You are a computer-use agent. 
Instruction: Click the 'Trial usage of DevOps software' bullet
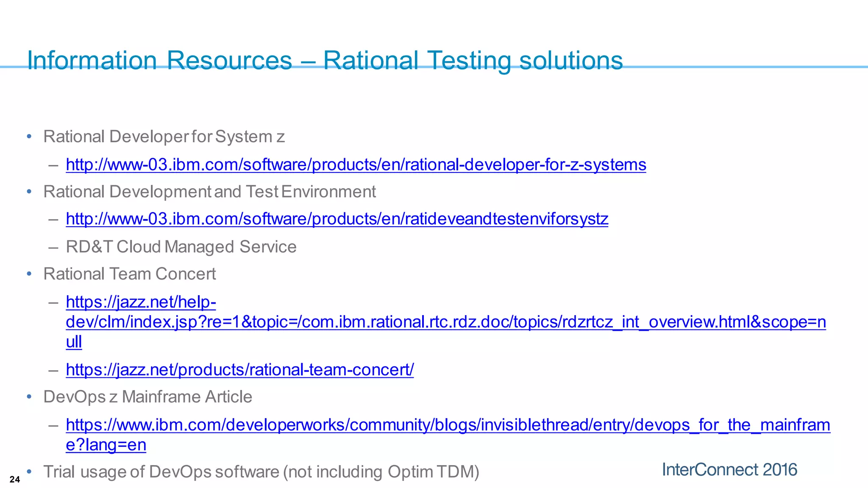pos(261,472)
